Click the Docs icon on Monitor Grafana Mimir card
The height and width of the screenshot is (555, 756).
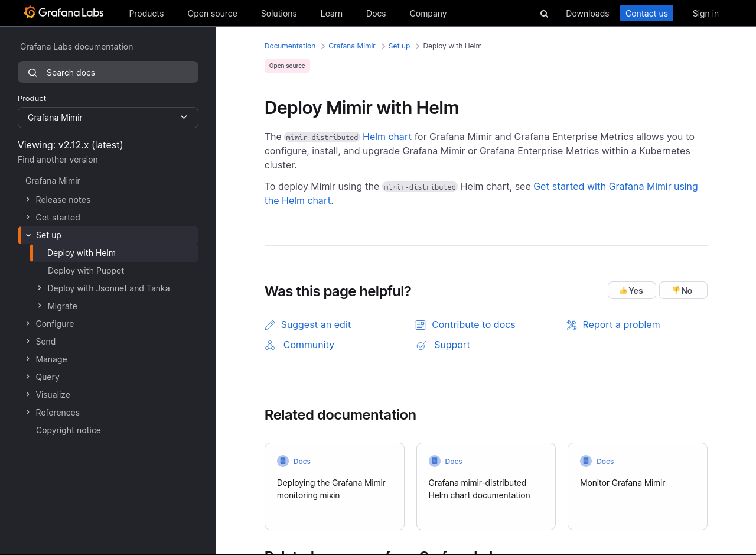click(x=586, y=461)
